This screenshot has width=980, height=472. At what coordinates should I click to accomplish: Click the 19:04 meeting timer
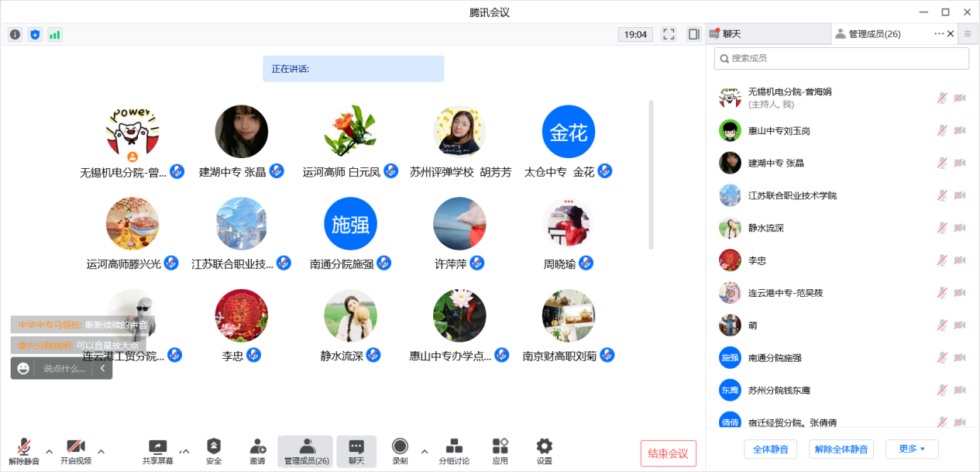point(635,35)
